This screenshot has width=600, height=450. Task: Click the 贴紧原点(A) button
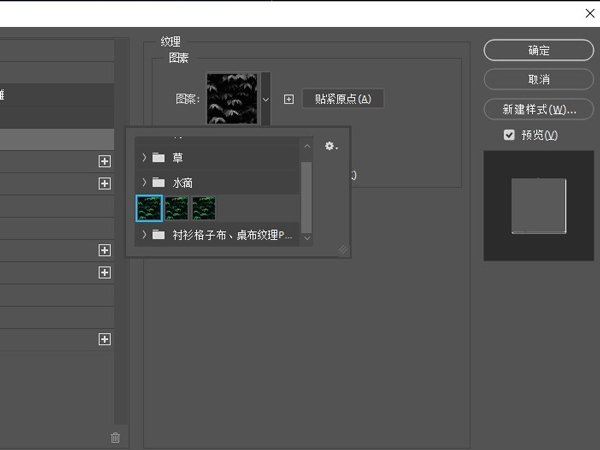342,99
